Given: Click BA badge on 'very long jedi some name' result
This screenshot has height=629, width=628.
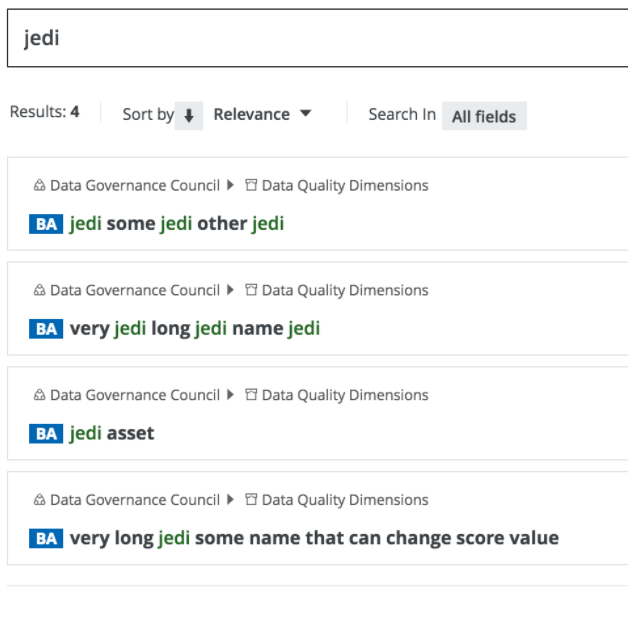Looking at the screenshot, I should pos(46,539).
